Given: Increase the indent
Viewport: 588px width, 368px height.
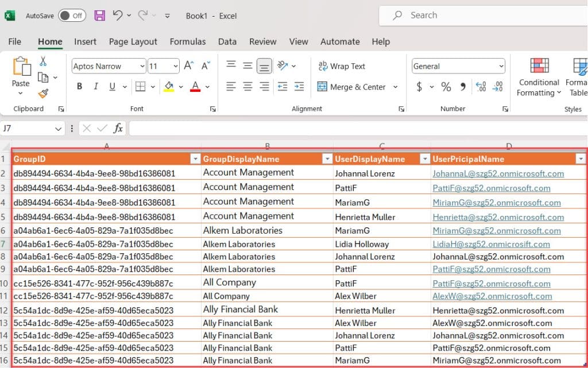Looking at the screenshot, I should 299,87.
